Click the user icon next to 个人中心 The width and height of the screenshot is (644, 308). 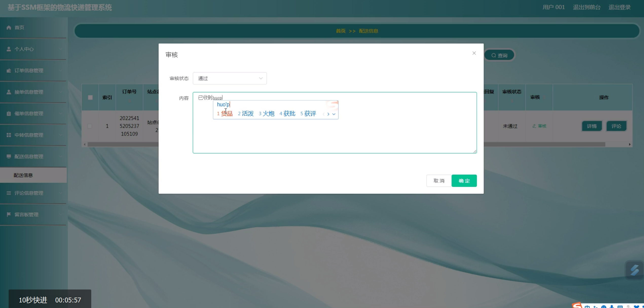click(9, 49)
